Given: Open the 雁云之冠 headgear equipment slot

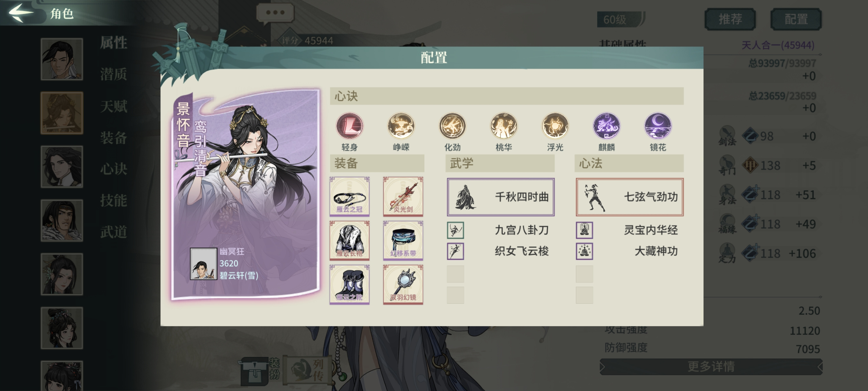Looking at the screenshot, I should [350, 196].
